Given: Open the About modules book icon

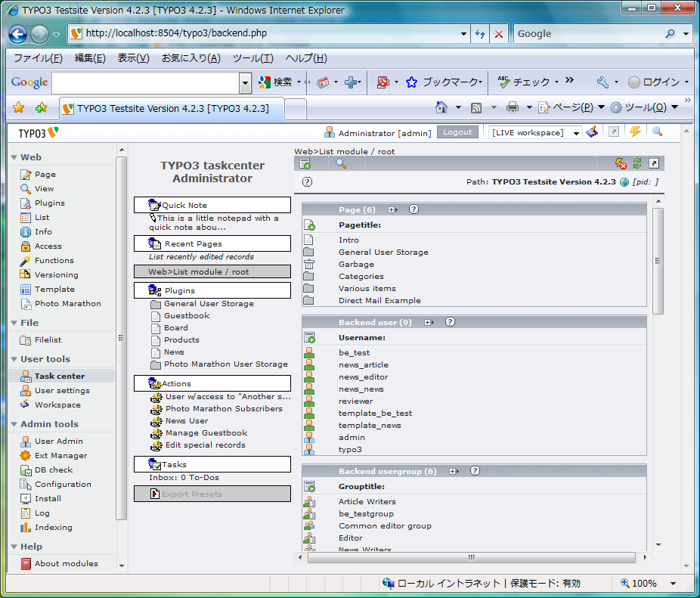Looking at the screenshot, I should [26, 564].
